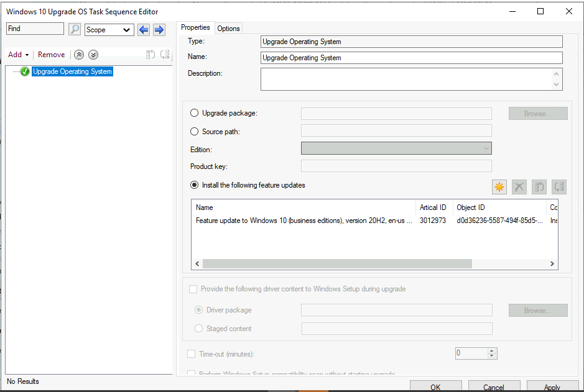Viewport: 584px width, 392px height.
Task: Switch to the Options tab
Action: coord(228,29)
